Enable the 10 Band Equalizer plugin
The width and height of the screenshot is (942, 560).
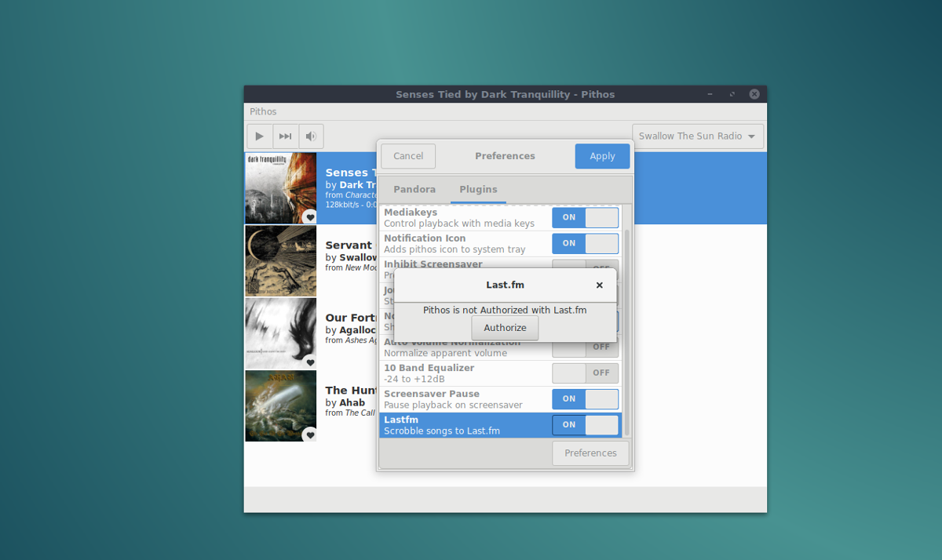pos(586,373)
